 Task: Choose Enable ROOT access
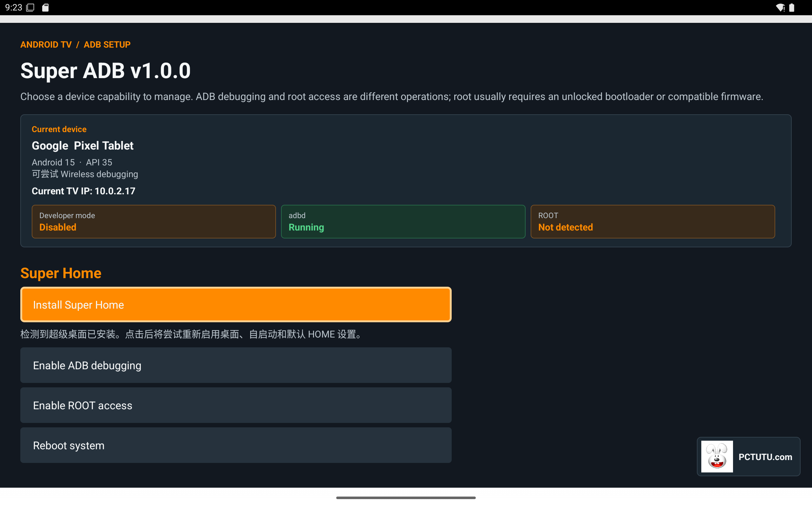pos(236,405)
